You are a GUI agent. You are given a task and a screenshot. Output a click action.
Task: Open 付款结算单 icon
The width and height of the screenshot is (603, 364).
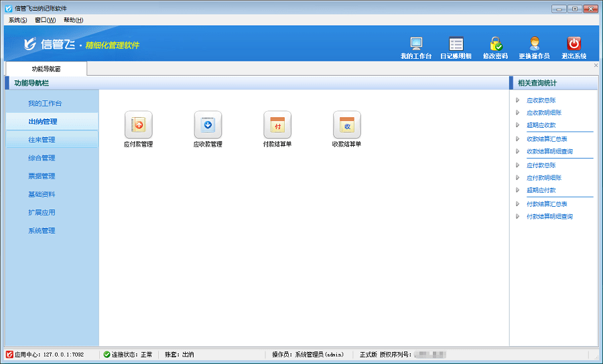point(277,124)
